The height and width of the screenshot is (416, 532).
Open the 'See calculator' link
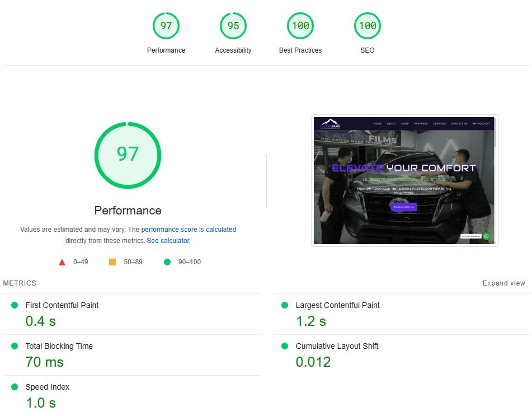click(168, 241)
